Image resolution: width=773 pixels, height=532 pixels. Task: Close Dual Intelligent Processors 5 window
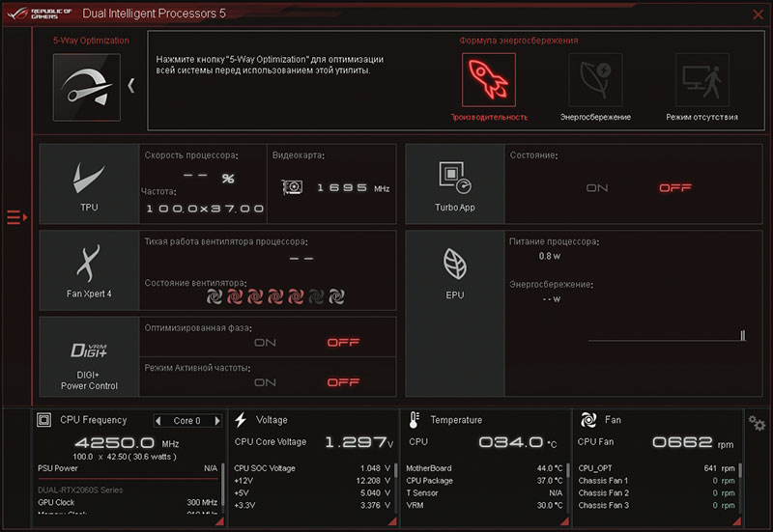[x=758, y=14]
